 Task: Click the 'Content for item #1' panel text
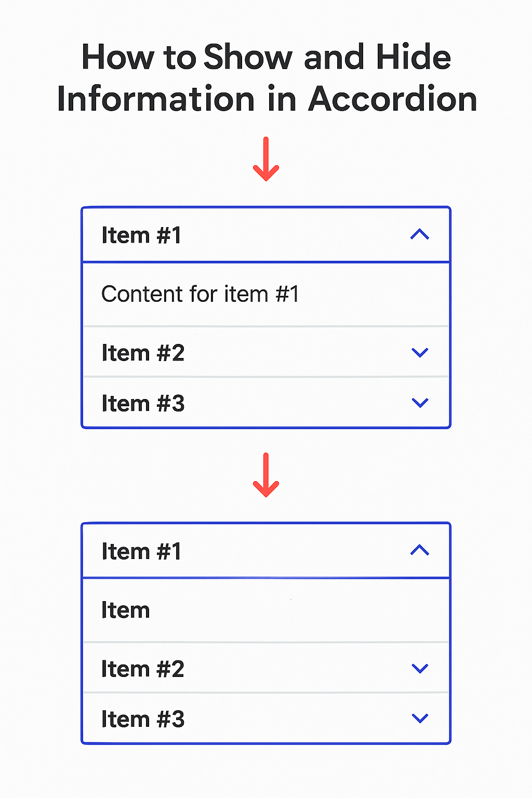coord(200,294)
